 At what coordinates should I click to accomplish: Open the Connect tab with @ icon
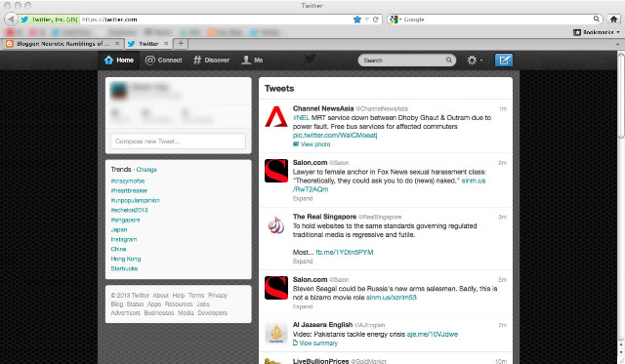tap(163, 61)
